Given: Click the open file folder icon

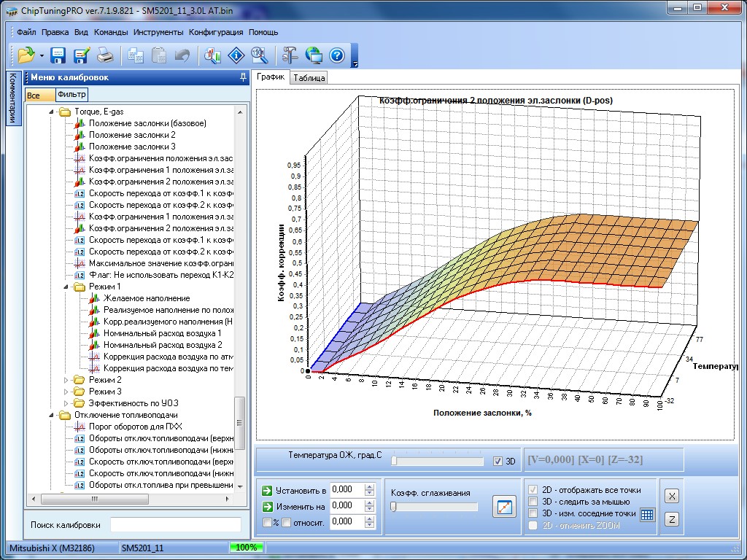Looking at the screenshot, I should pyautogui.click(x=26, y=55).
